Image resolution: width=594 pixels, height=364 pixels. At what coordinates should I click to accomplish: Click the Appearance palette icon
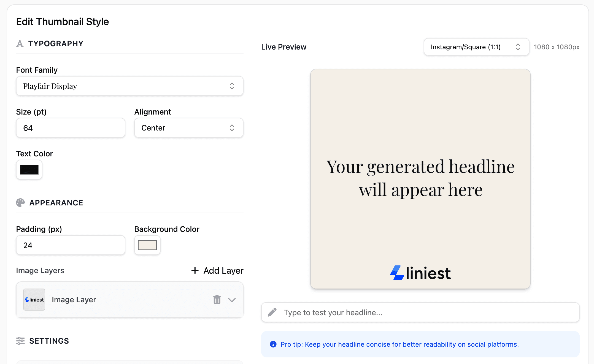(x=20, y=203)
